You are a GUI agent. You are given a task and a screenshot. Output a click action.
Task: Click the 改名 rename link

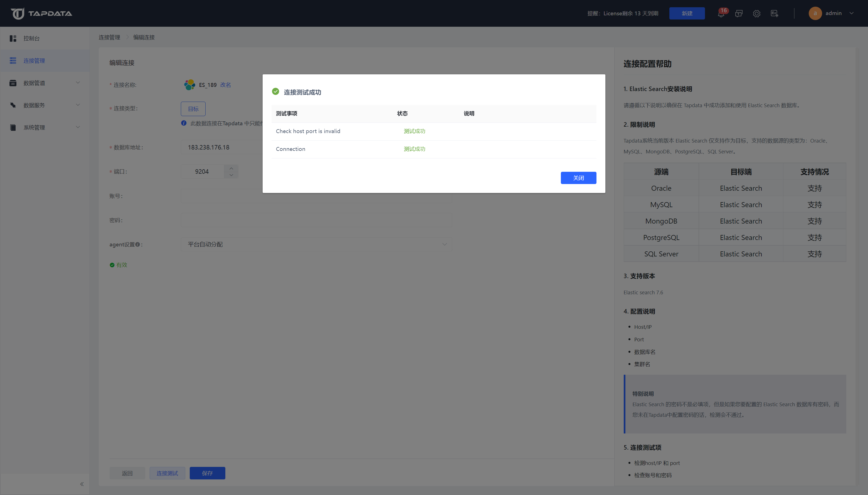pyautogui.click(x=226, y=85)
